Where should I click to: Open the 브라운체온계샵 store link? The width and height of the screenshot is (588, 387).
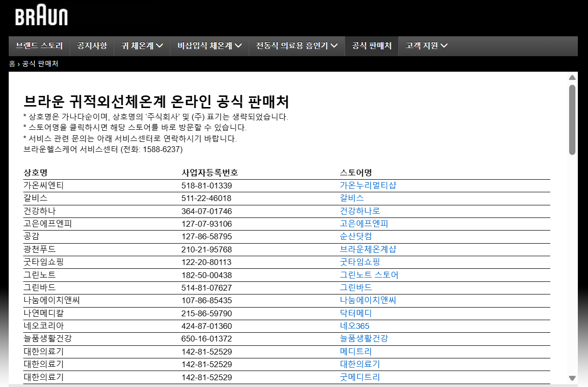[368, 249]
